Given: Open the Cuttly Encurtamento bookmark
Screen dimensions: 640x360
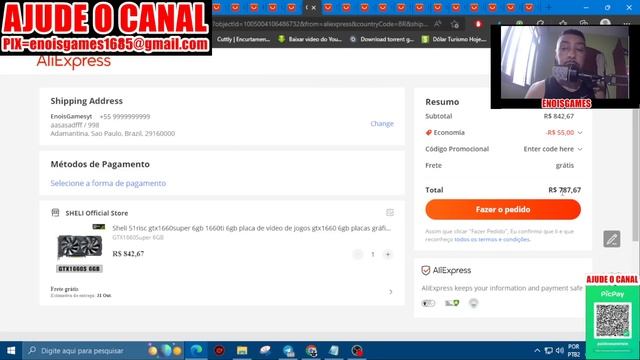Looking at the screenshot, I should [x=243, y=39].
